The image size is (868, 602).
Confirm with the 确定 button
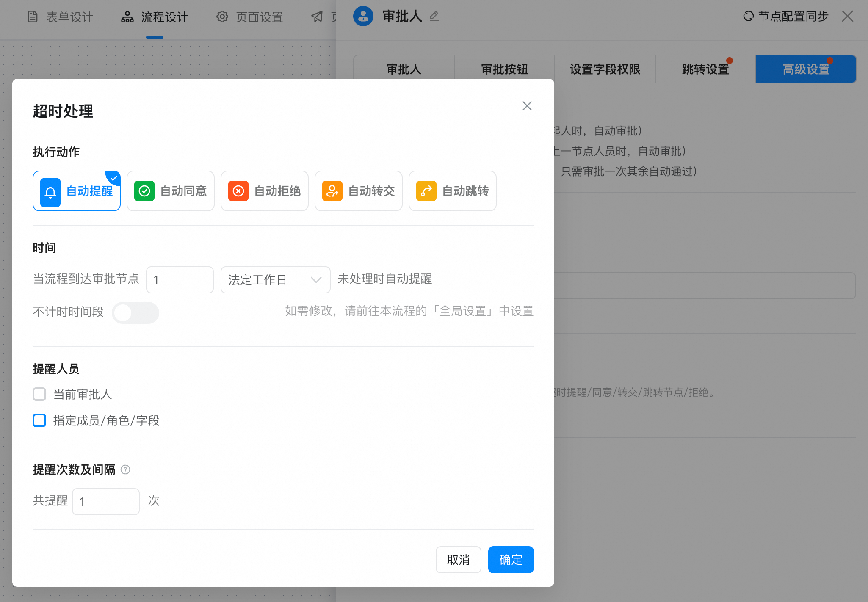tap(511, 560)
